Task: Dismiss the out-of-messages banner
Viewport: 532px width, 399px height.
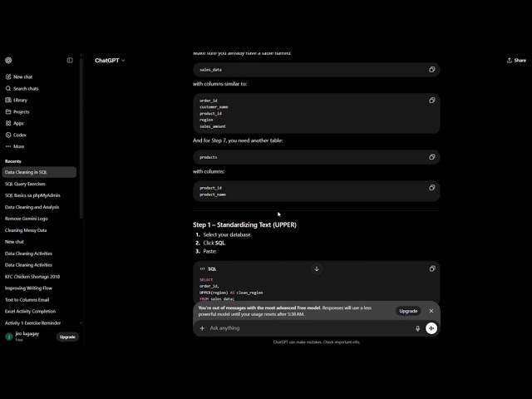Action: [431, 311]
